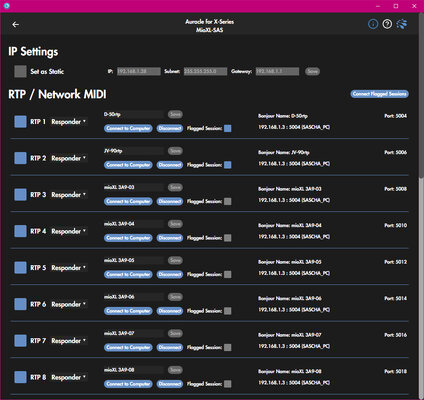Toggle the RTP 1 enable square
424x400 pixels.
(x=20, y=122)
